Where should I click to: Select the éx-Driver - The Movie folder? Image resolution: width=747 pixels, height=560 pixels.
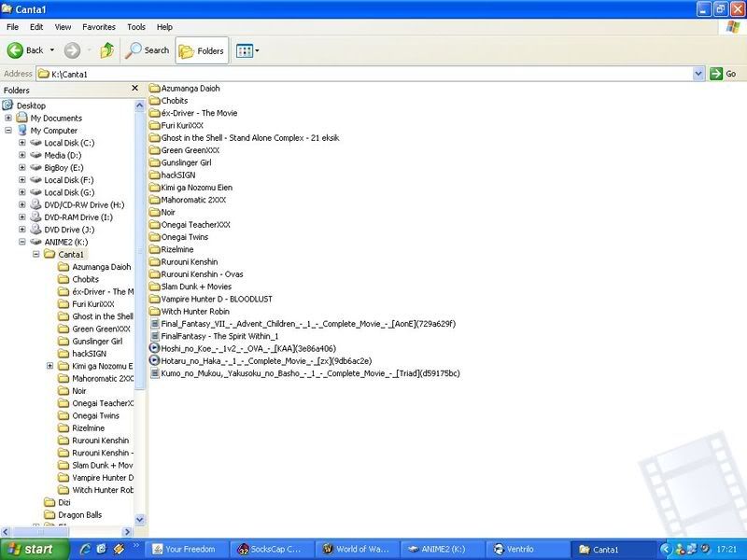coord(193,113)
